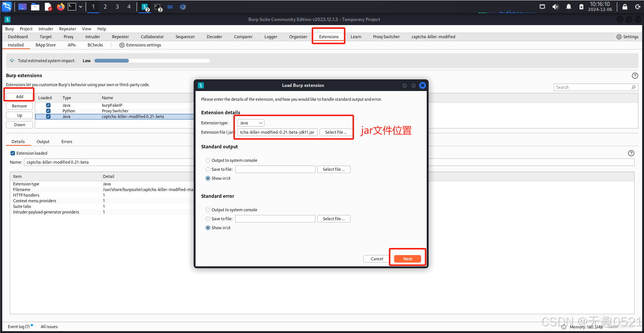
Task: Switch to the Output tab
Action: click(x=43, y=142)
